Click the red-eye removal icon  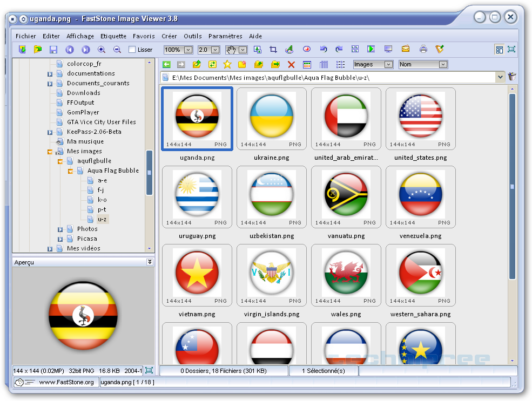pos(306,50)
